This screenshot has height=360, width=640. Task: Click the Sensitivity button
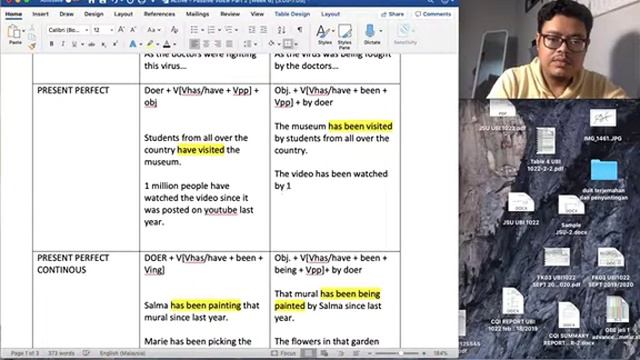tap(405, 34)
